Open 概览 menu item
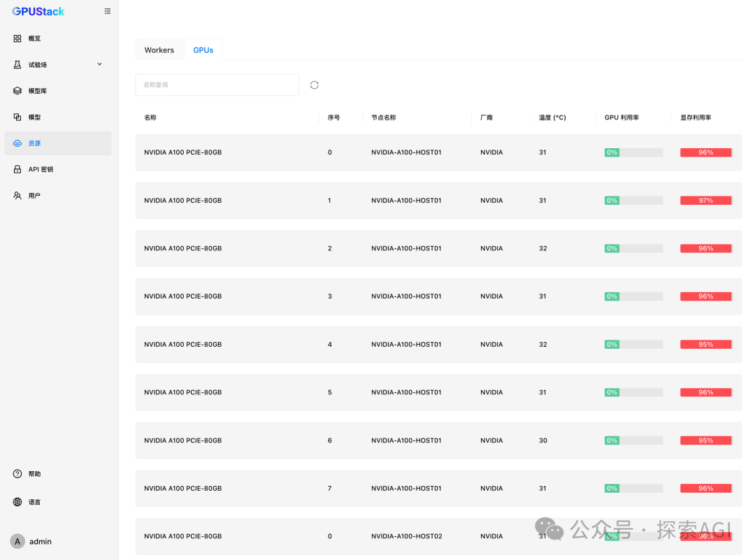This screenshot has height=560, width=755. 58,38
